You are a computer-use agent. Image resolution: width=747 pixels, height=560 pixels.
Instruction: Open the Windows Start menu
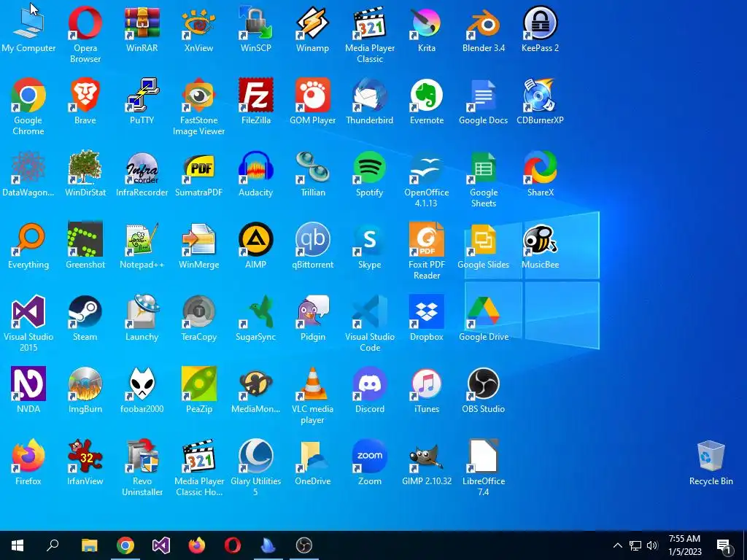click(18, 545)
